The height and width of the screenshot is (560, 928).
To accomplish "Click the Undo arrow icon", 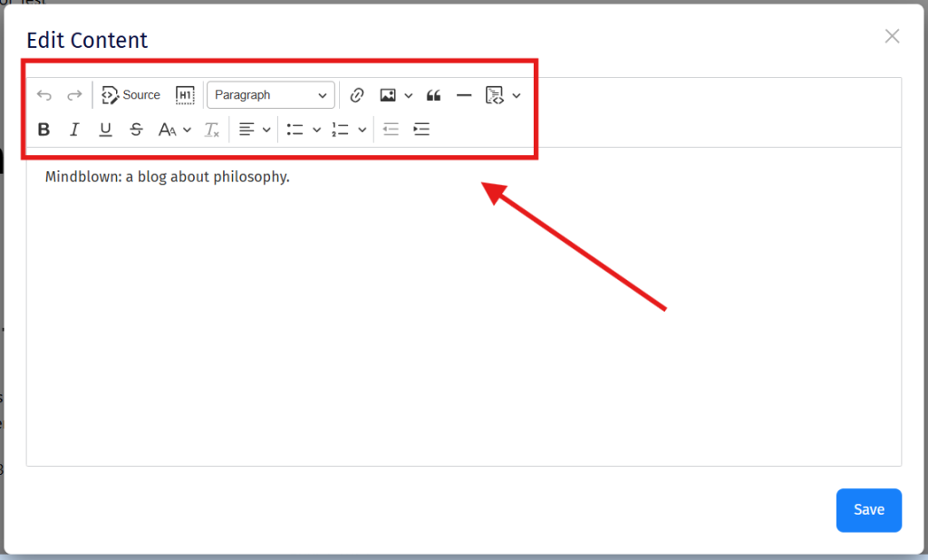I will point(44,95).
